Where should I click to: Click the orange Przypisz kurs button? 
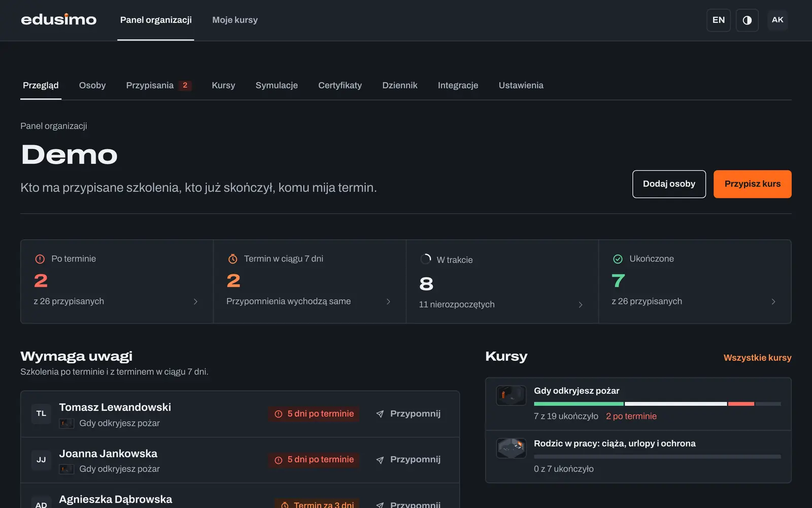coord(753,184)
